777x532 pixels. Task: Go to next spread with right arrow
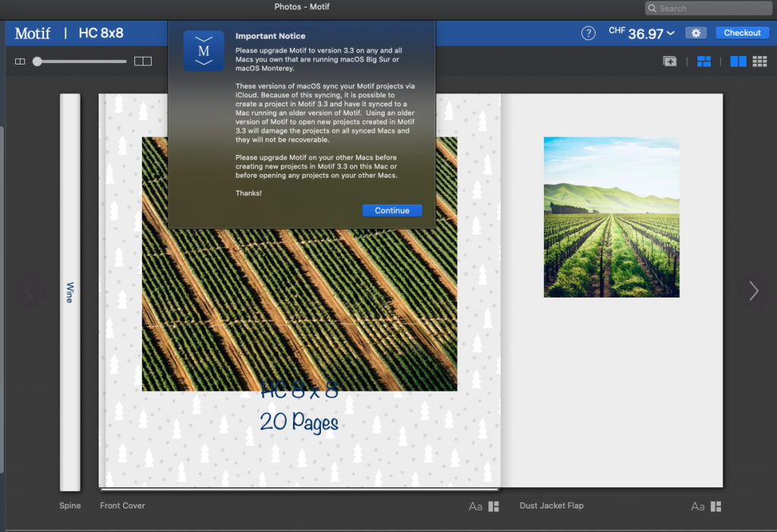(x=753, y=291)
